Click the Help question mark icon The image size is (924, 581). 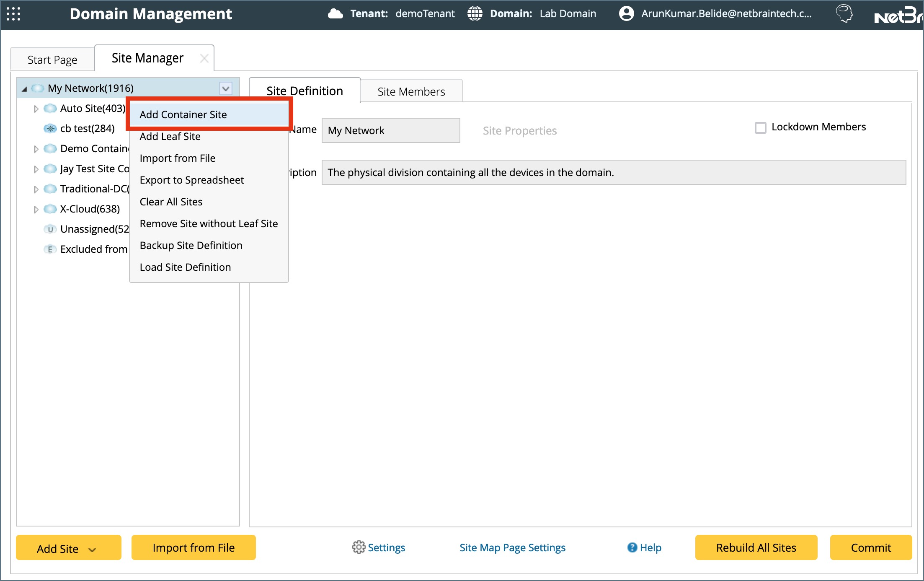[x=632, y=547]
